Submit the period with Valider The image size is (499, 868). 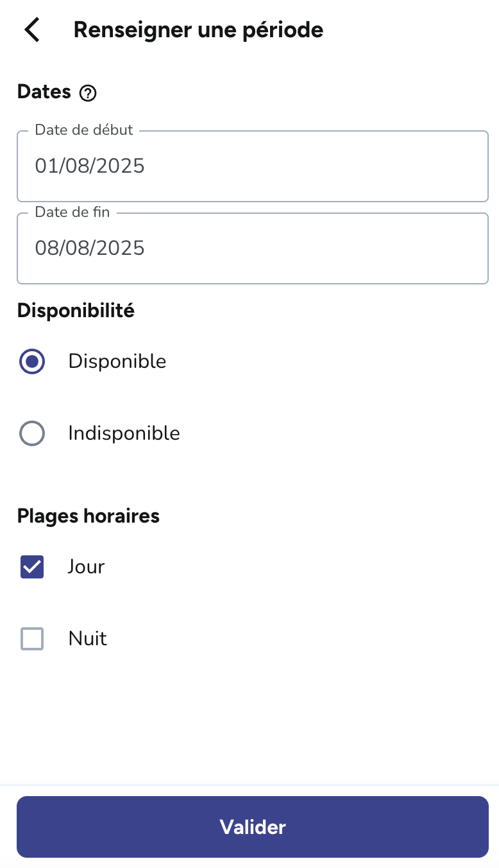tap(249, 827)
